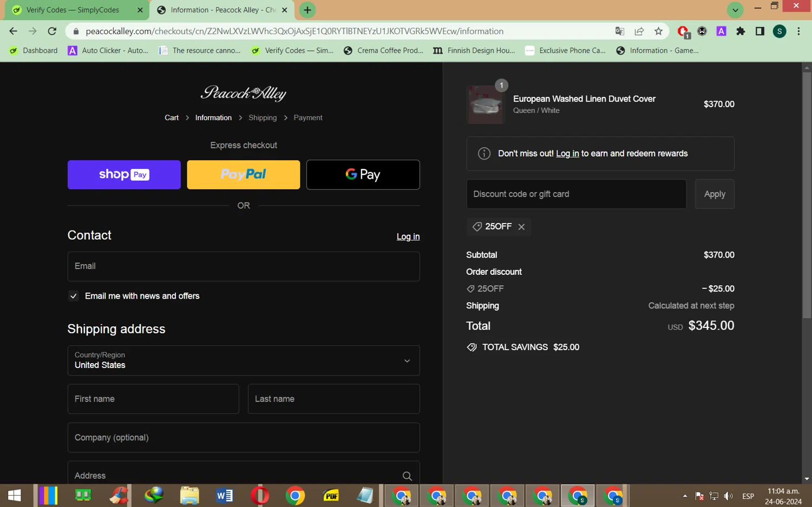Reload the checkout page
812x507 pixels.
point(52,31)
